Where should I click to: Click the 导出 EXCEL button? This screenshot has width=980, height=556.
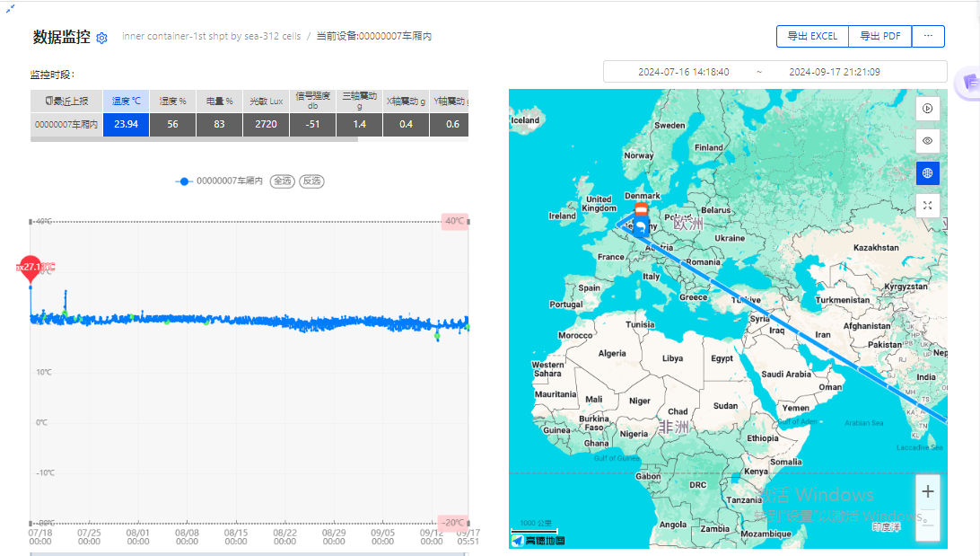[812, 37]
